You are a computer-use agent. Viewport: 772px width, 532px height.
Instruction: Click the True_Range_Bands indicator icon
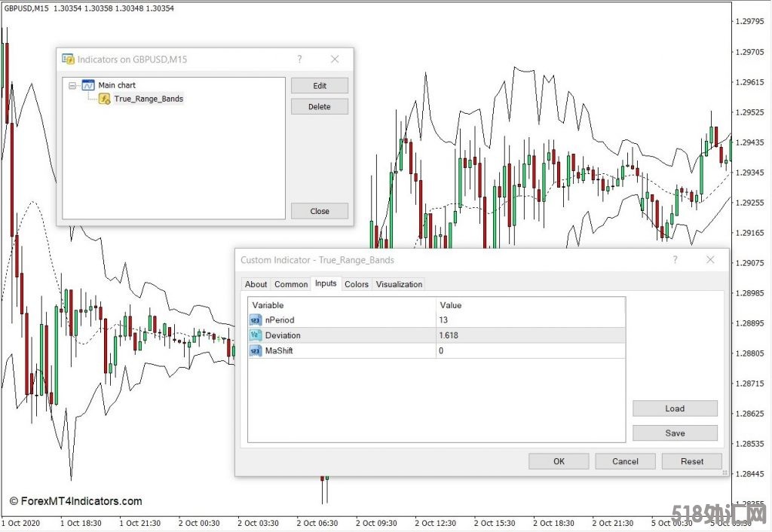click(x=104, y=99)
